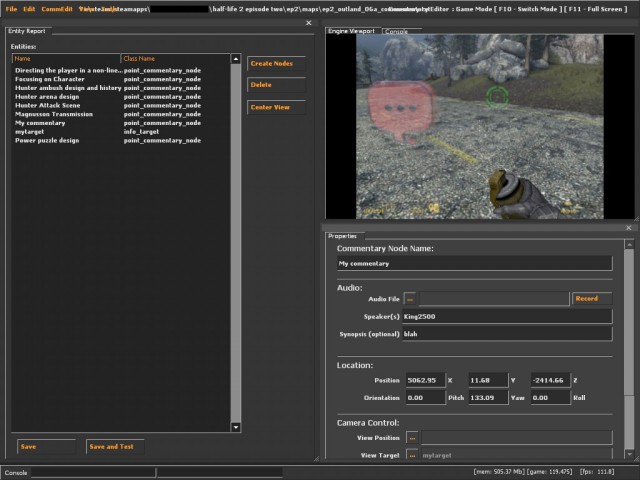Click the entity list scroll down arrow
640x480 pixels.
236,427
